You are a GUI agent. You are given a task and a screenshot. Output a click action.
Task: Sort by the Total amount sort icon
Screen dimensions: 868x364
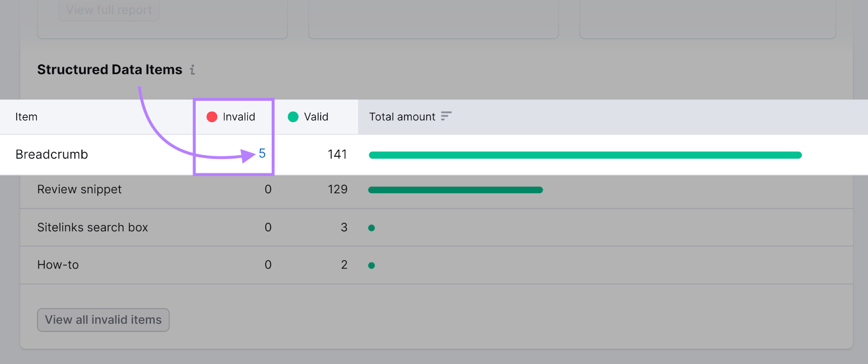tap(446, 116)
